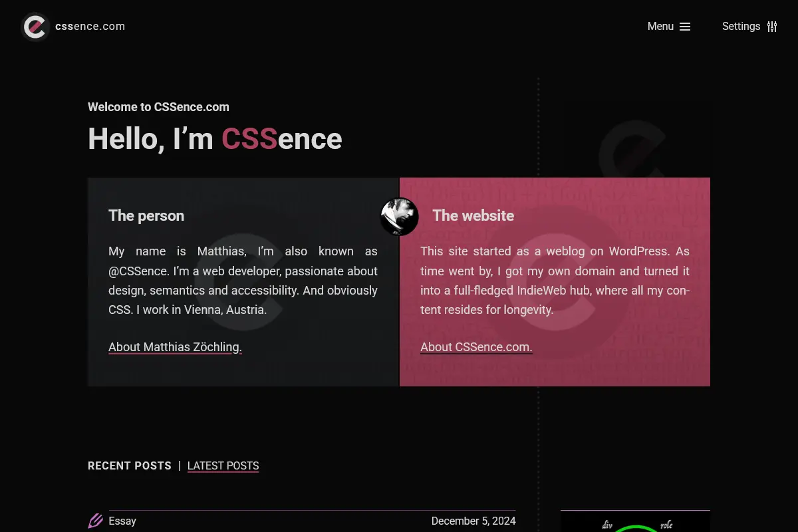
Task: Open the Menu navigation
Action: coord(669,27)
